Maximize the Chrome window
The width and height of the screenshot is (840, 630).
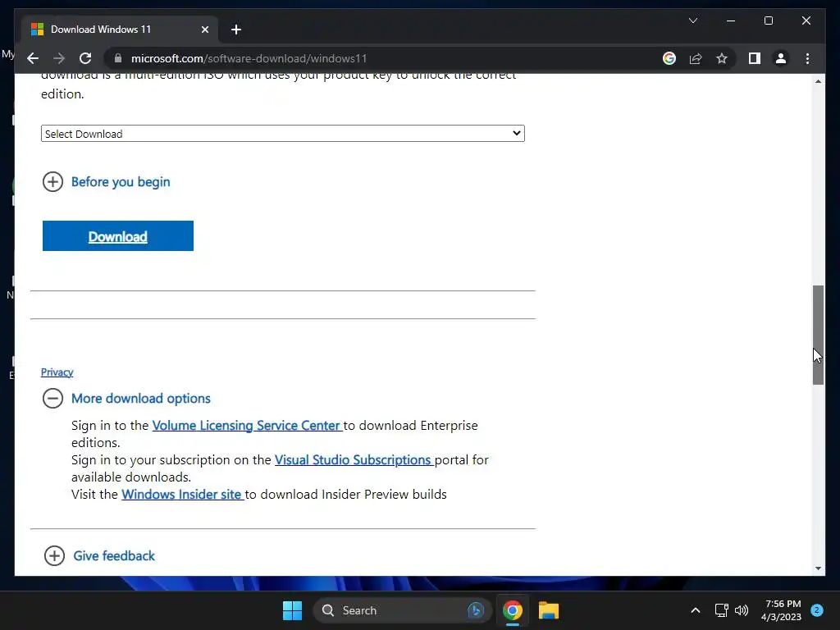[768, 21]
